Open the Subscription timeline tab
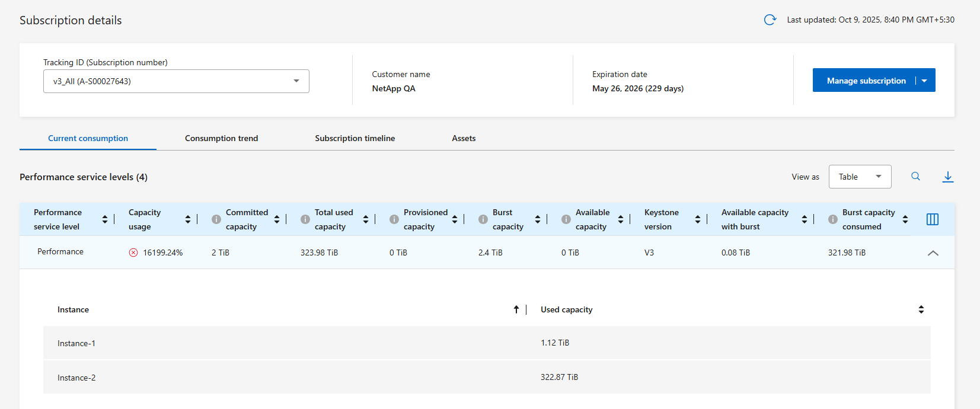This screenshot has height=409, width=980. [x=355, y=138]
